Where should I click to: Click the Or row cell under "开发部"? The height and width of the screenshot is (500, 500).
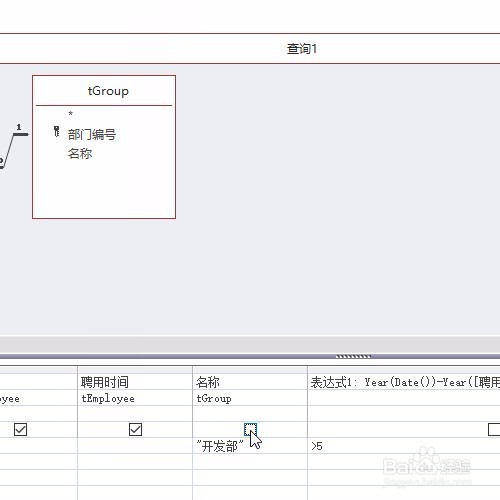pyautogui.click(x=250, y=462)
